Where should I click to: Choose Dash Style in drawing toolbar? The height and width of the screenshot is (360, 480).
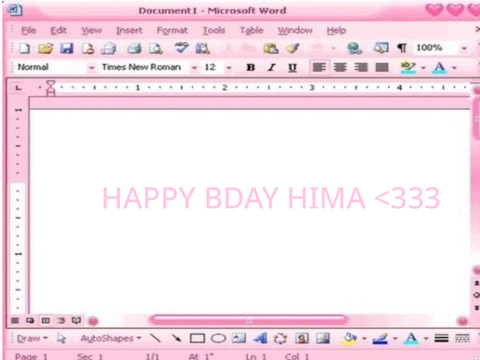[x=462, y=338]
